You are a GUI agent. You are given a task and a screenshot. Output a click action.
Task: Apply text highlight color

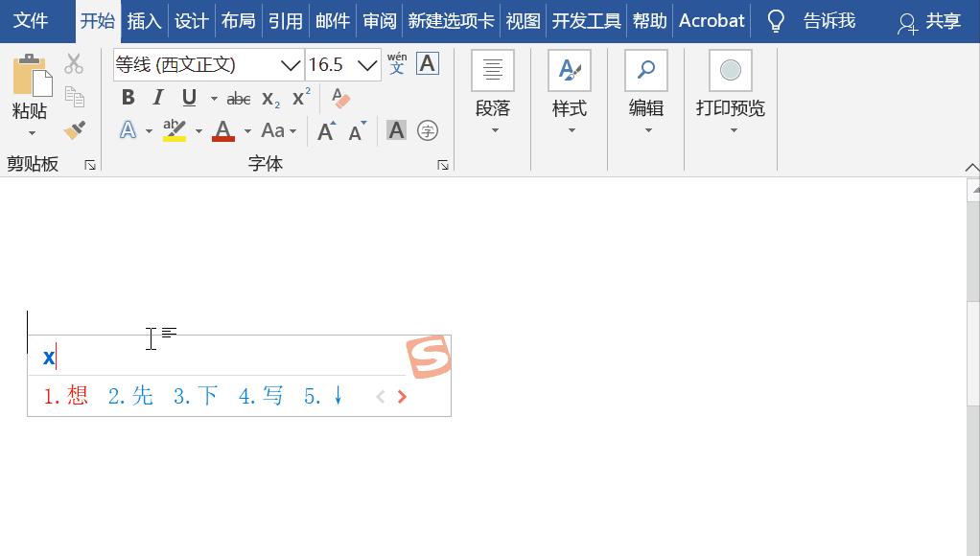pos(175,128)
